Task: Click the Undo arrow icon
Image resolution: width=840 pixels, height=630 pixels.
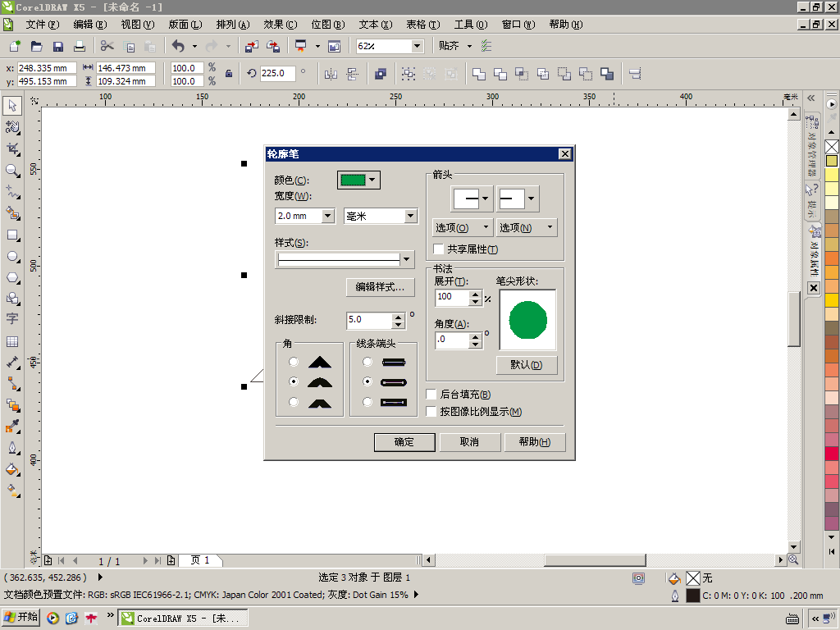Action: (x=178, y=47)
